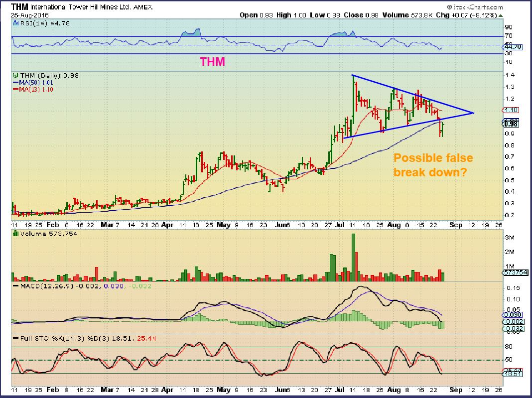This screenshot has width=532, height=398.
Task: Click the 1.4 price axis label
Action: coord(510,75)
